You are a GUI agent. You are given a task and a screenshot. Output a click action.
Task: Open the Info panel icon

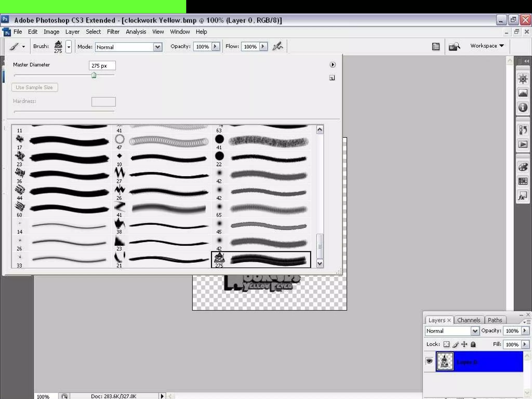point(523,107)
